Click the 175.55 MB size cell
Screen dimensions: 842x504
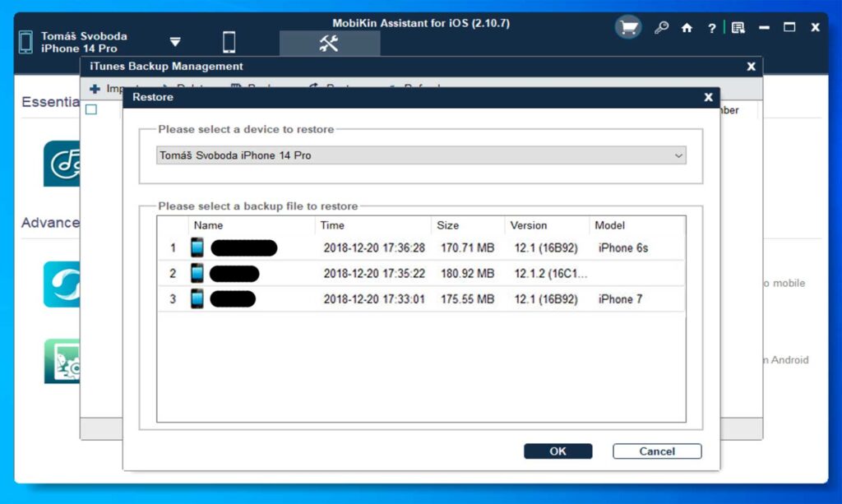[467, 299]
